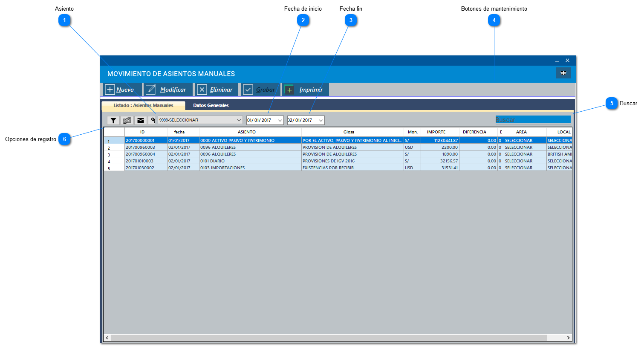This screenshot has width=644, height=347.
Task: Click the ASIENTO column header
Action: (x=250, y=132)
